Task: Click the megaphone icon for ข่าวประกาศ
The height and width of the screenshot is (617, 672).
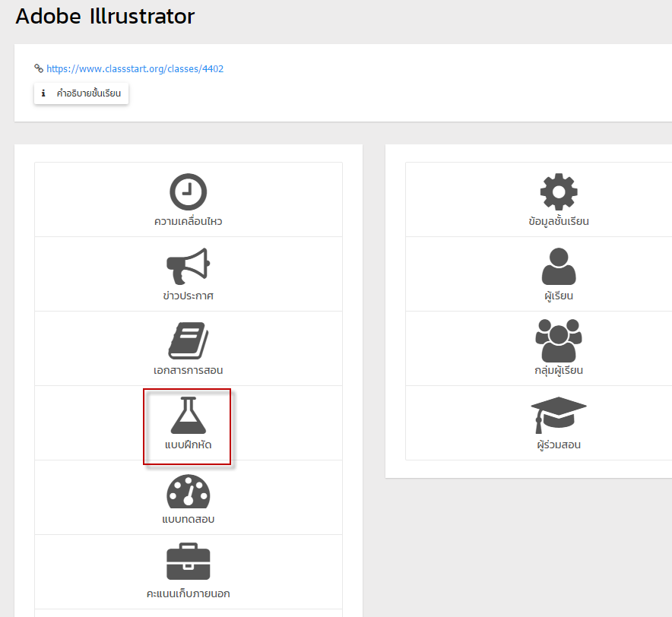Action: pyautogui.click(x=188, y=266)
